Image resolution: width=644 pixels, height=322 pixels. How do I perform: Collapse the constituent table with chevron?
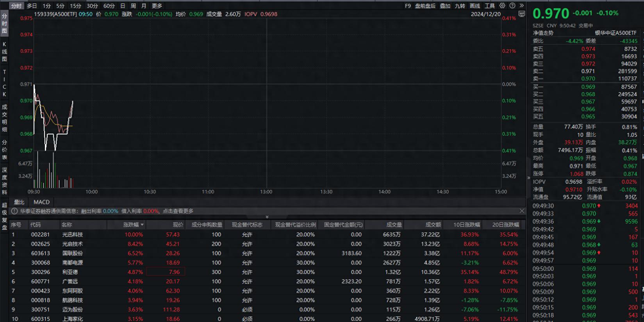point(267,217)
